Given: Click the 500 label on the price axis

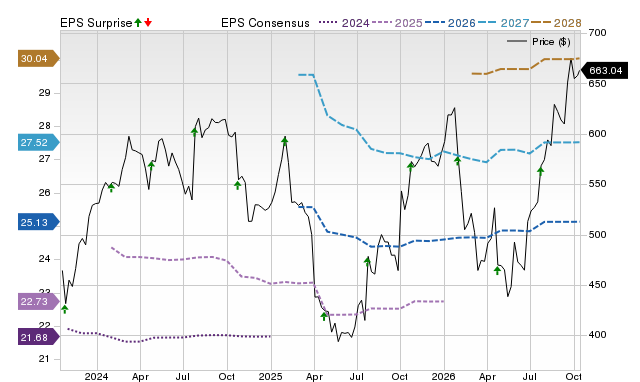Looking at the screenshot, I should point(598,235).
